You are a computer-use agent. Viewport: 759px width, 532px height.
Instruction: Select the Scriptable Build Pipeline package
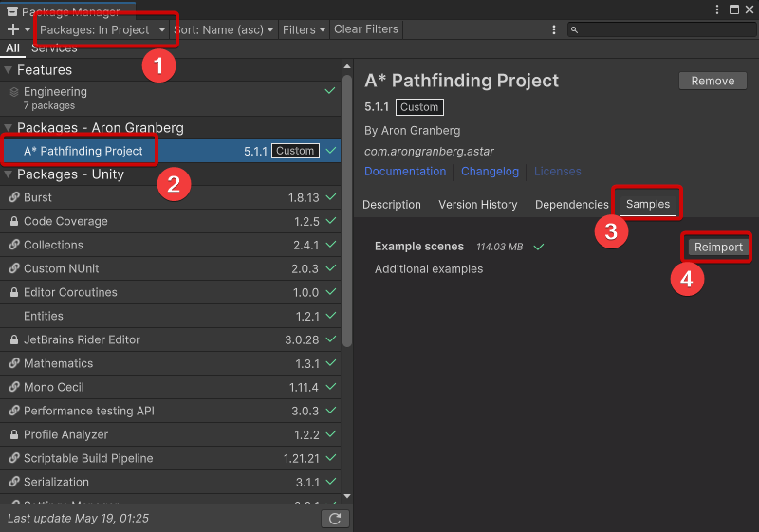pos(171,458)
